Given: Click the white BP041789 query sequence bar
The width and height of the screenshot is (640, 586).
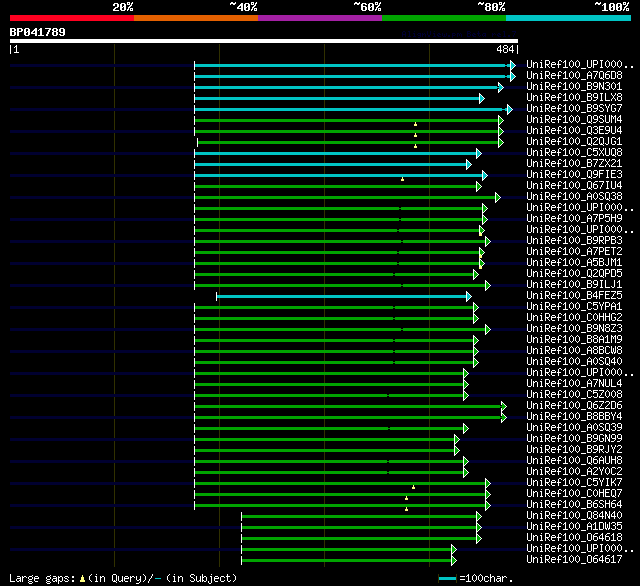Looking at the screenshot, I should (264, 41).
